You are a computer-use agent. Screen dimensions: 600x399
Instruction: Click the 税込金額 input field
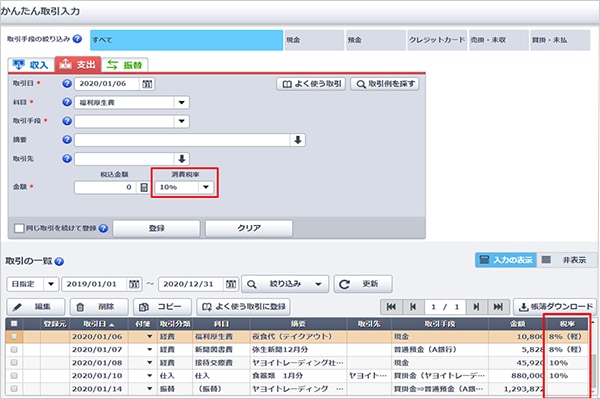coord(105,187)
